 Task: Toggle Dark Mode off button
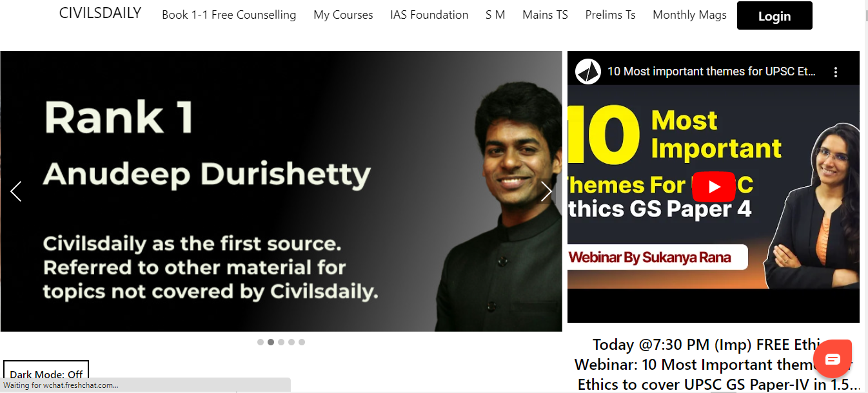[46, 374]
